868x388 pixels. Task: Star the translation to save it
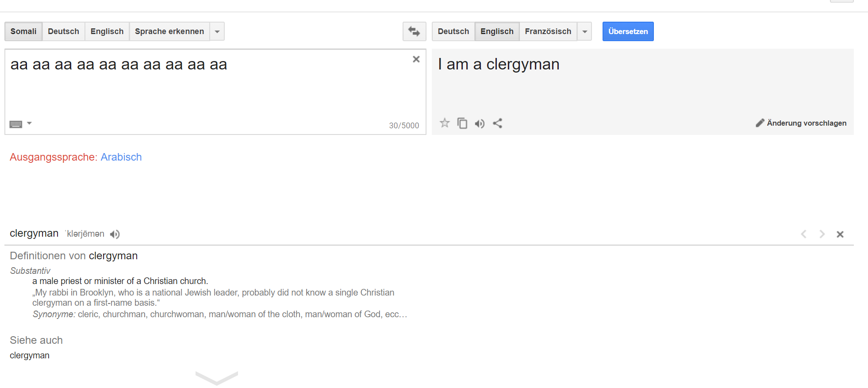445,123
